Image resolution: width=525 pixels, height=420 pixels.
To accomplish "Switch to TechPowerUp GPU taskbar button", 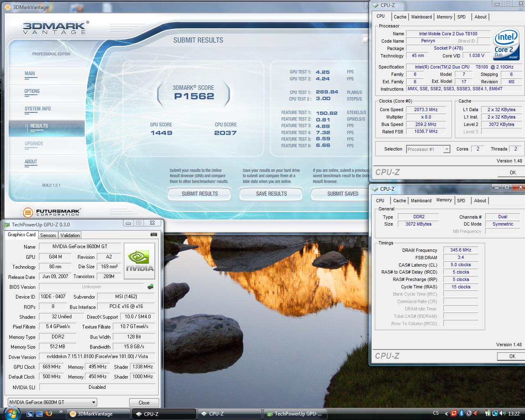I will pyautogui.click(x=296, y=413).
